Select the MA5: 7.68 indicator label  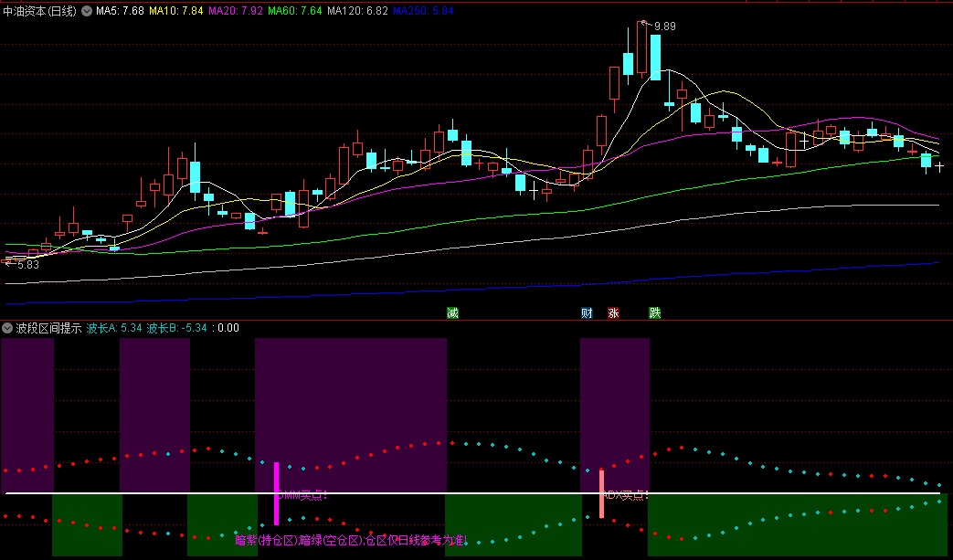[x=120, y=11]
